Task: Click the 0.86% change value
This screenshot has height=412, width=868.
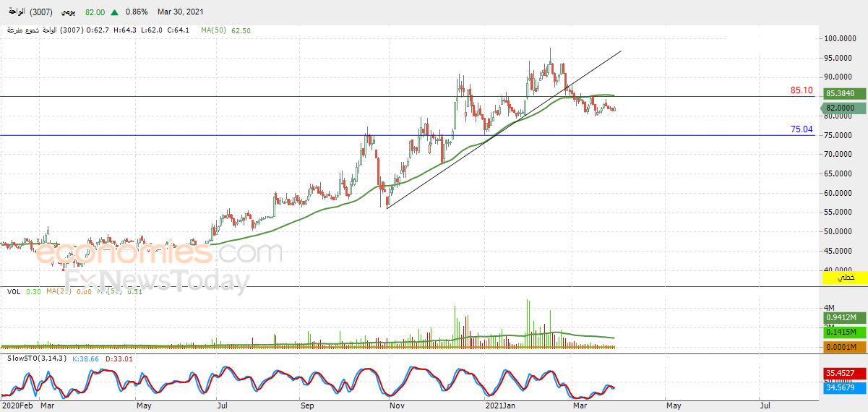Action: coord(137,12)
